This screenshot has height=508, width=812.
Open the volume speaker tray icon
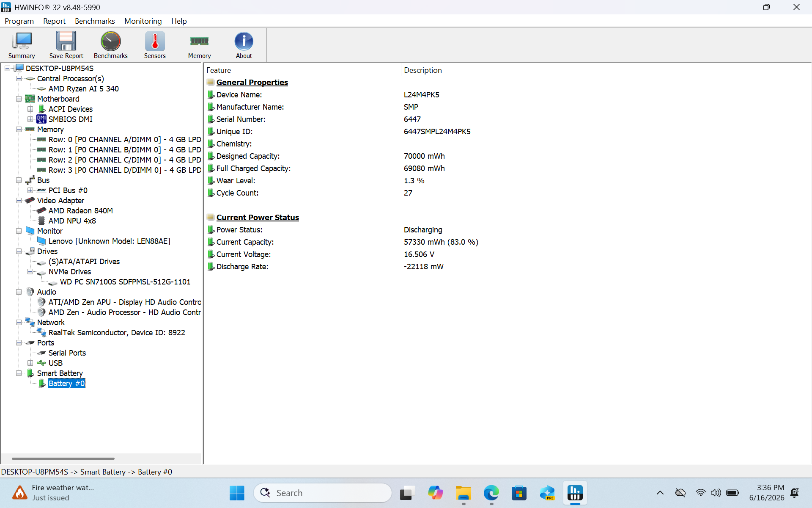coord(716,493)
